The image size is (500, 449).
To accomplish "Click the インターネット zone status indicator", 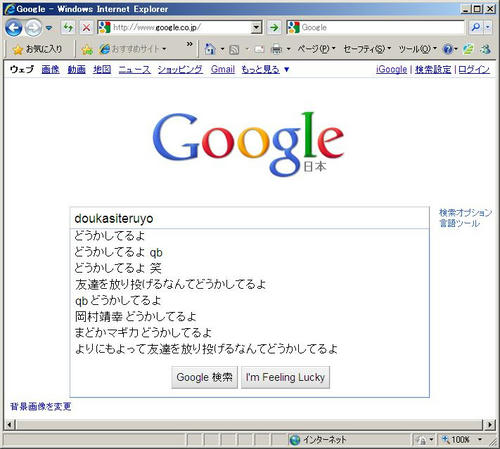I will (318, 440).
